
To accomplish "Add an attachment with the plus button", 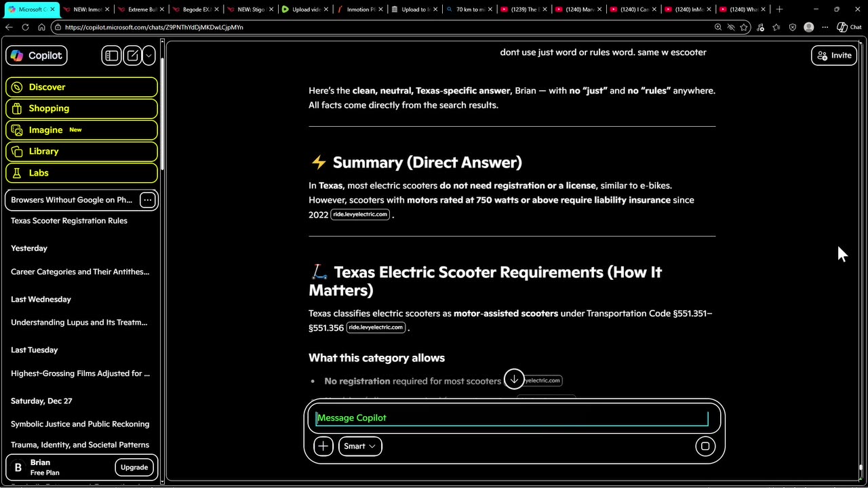I will 323,446.
